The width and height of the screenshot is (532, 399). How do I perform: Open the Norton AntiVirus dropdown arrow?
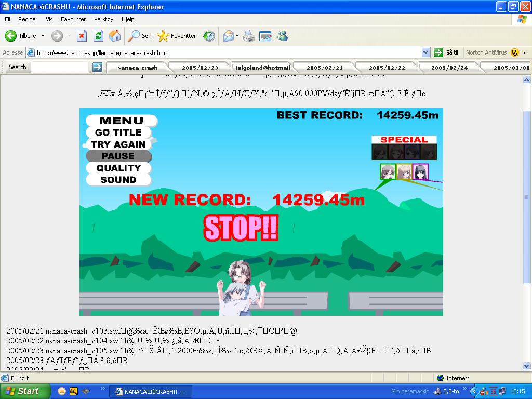pos(525,52)
